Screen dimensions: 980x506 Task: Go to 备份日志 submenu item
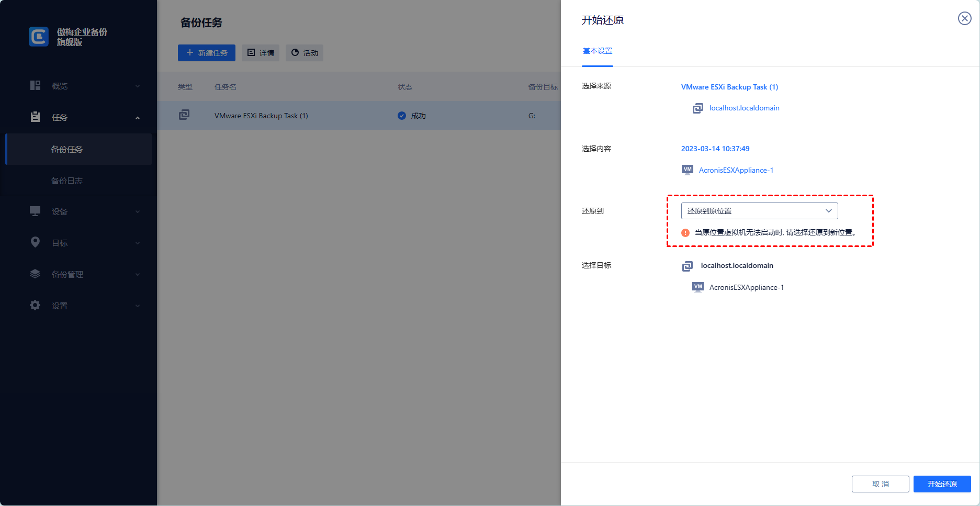(78, 181)
